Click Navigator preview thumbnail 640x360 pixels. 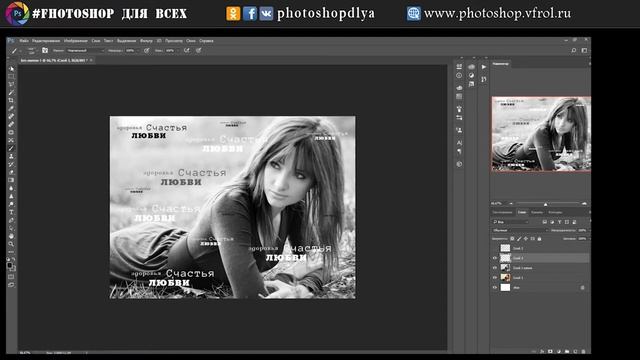pyautogui.click(x=541, y=134)
